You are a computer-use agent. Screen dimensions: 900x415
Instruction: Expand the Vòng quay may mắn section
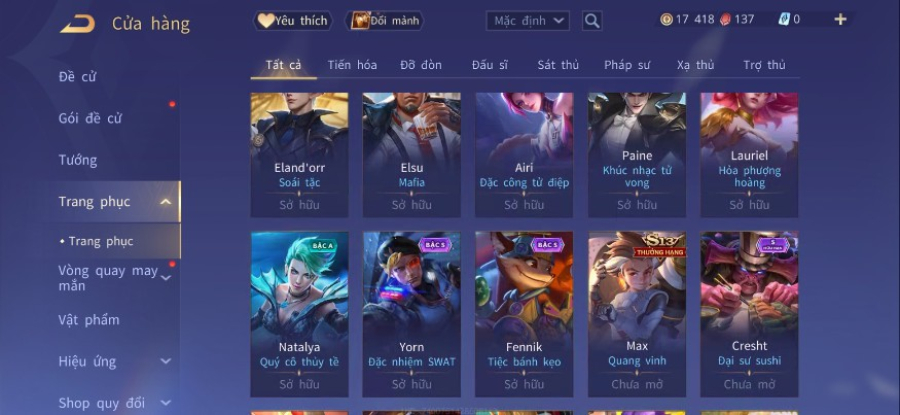coord(165,278)
